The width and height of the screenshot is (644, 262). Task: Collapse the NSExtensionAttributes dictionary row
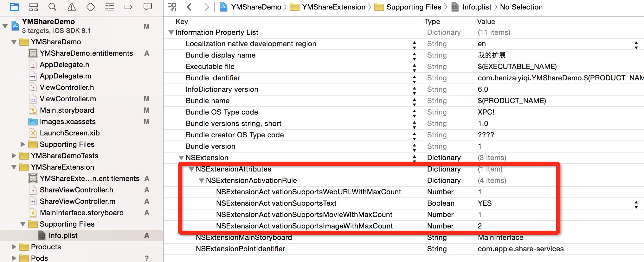click(x=191, y=169)
